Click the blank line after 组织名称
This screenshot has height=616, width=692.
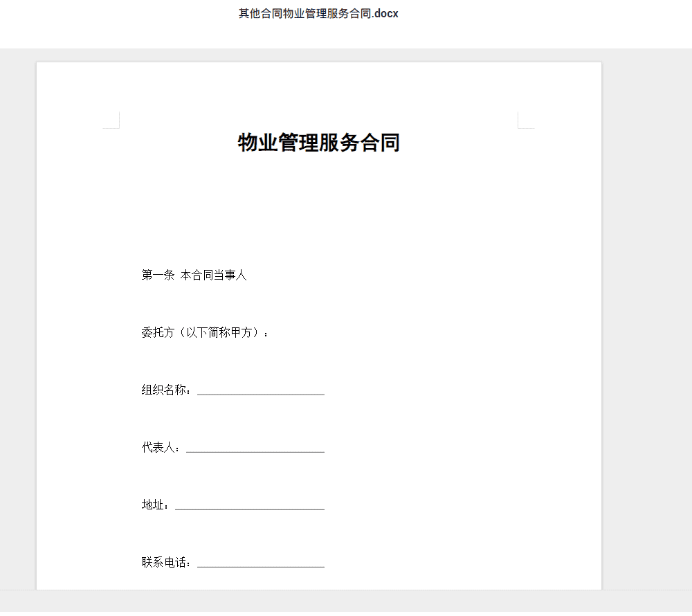(261, 391)
